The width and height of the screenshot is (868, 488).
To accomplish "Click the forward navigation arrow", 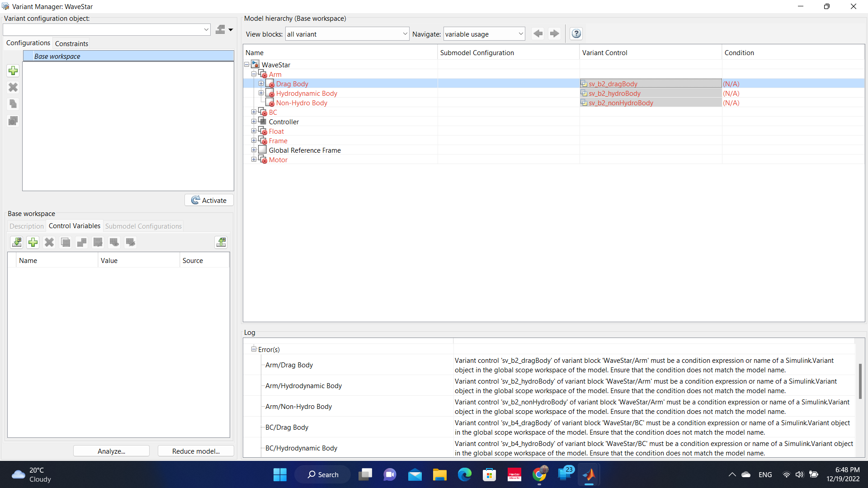I will 554,33.
